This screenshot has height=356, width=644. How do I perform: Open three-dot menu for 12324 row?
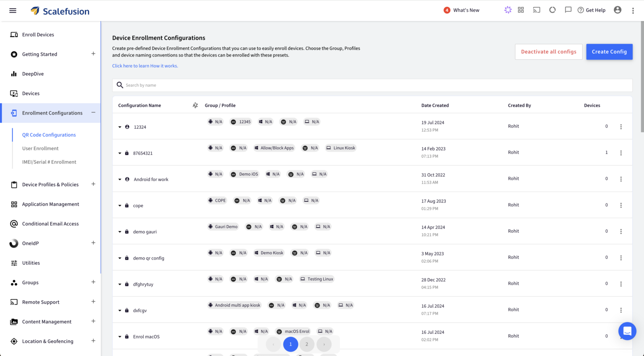coord(621,127)
